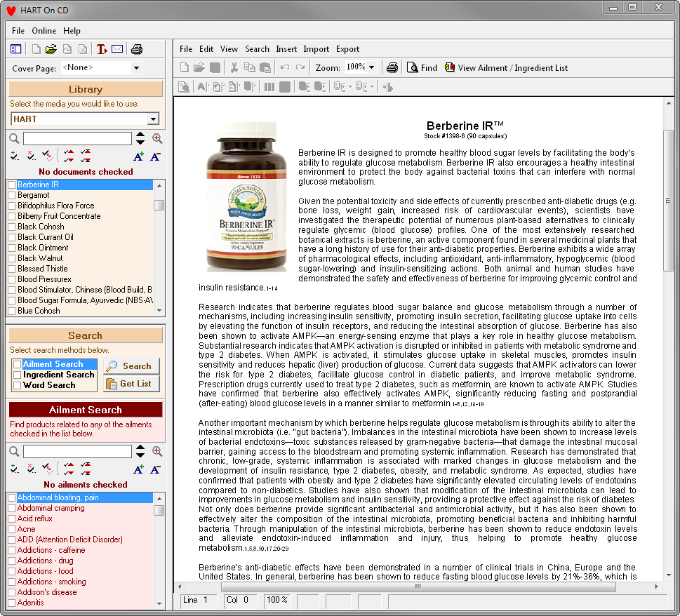Click the envelope email icon
680x616 pixels.
tap(117, 49)
